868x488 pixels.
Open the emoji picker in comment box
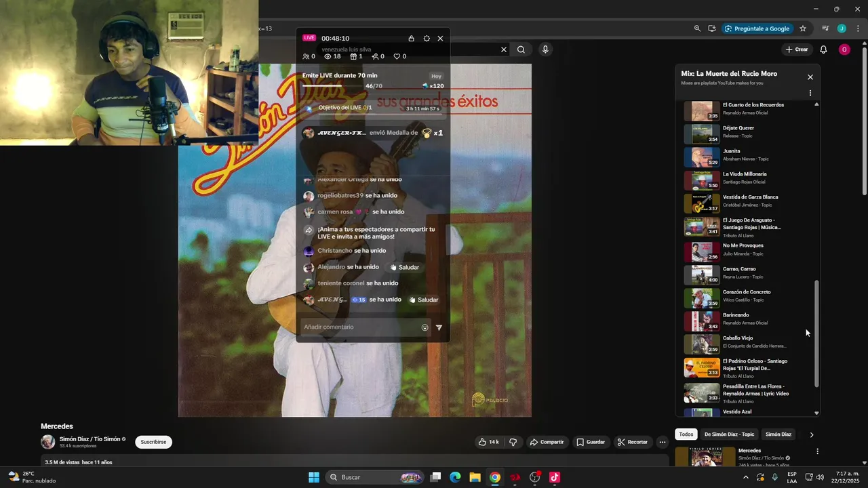tap(425, 327)
